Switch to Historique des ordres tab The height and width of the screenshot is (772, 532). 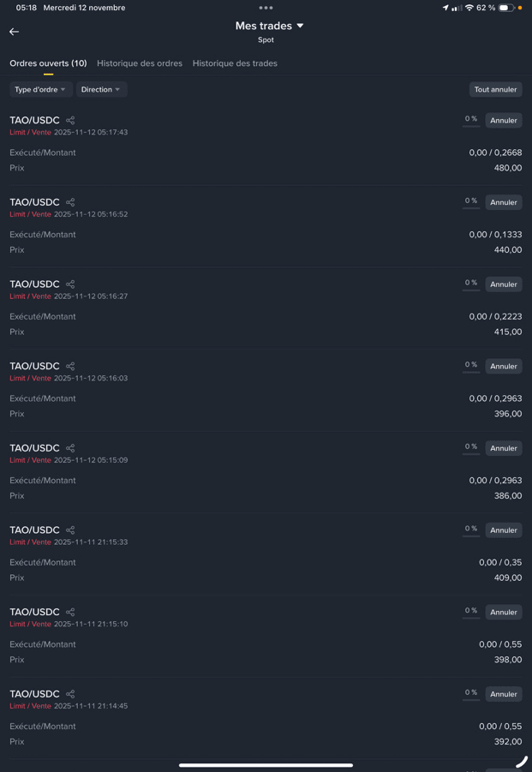[140, 63]
